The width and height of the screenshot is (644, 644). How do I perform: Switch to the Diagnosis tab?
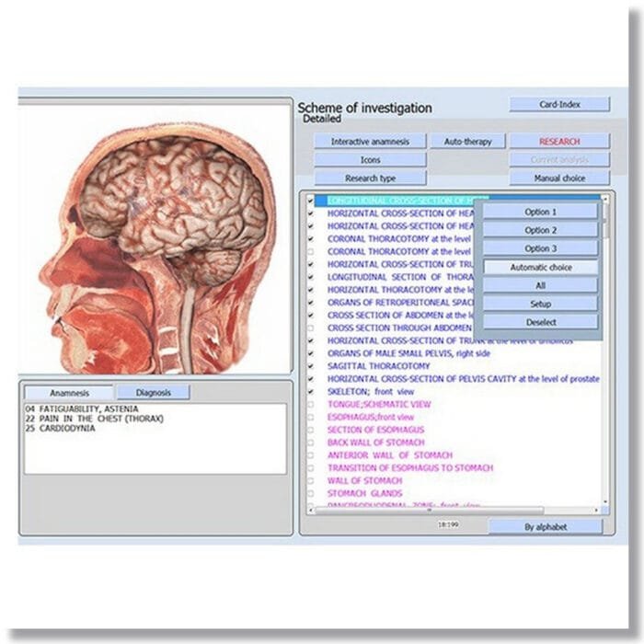click(x=154, y=393)
